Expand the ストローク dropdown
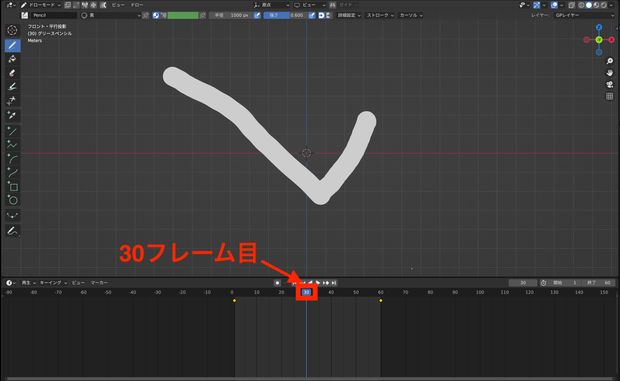The height and width of the screenshot is (381, 620). 380,15
